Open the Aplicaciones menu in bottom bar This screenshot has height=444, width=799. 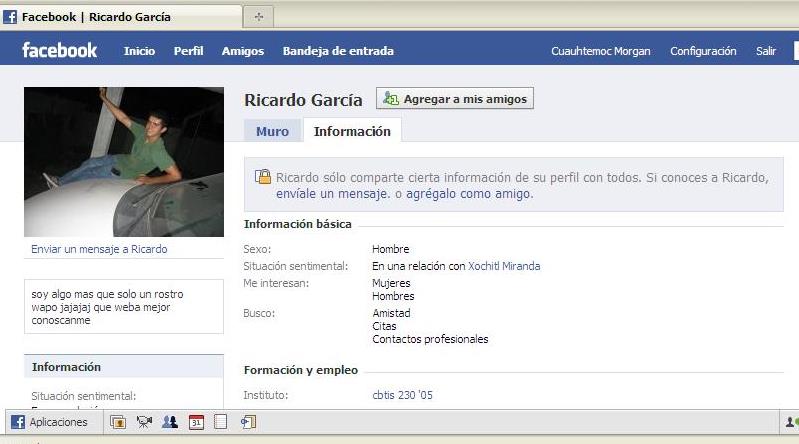pyautogui.click(x=49, y=422)
